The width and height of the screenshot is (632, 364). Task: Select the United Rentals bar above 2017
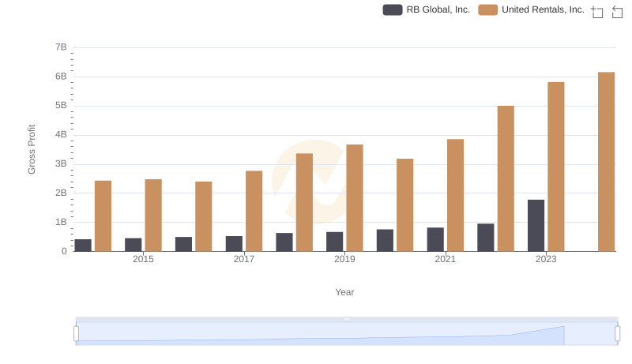pos(254,211)
